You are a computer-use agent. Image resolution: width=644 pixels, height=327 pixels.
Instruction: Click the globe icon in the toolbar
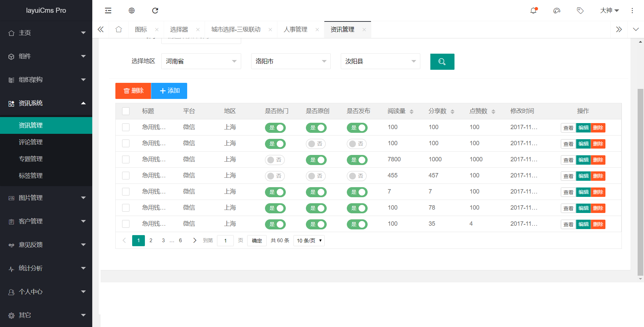(131, 10)
